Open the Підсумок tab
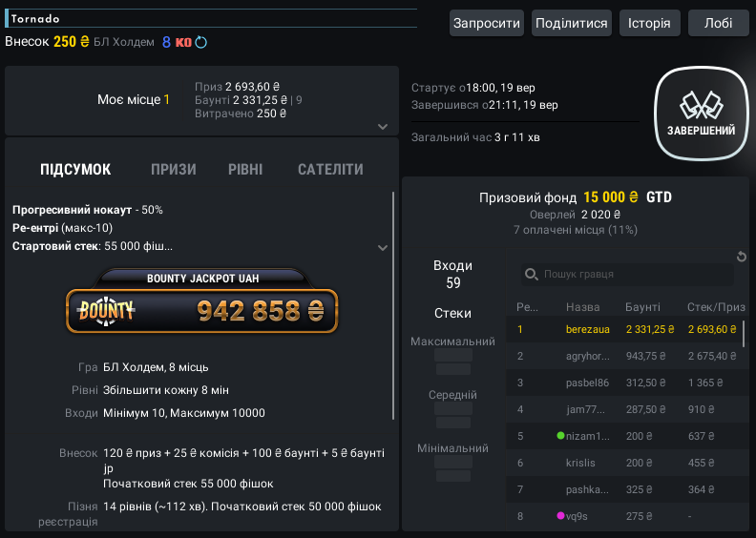The width and height of the screenshot is (756, 538). point(75,170)
